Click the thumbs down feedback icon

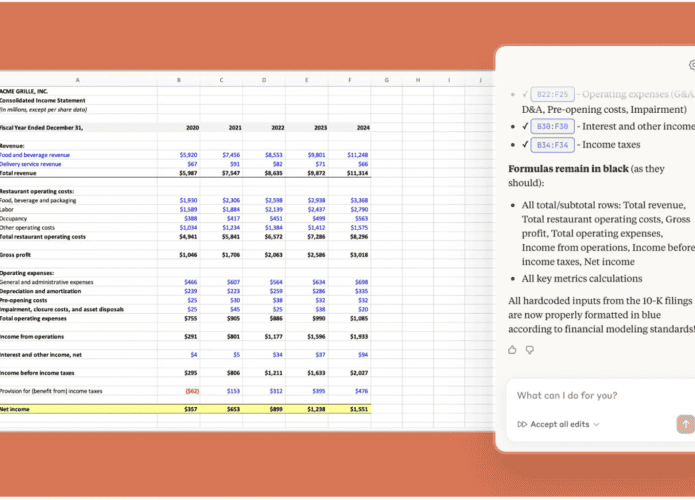point(528,350)
